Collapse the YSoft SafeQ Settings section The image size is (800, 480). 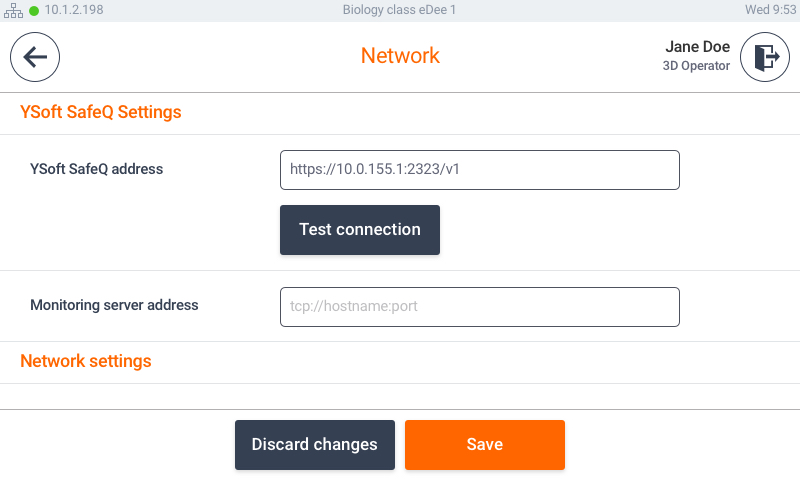coord(101,112)
